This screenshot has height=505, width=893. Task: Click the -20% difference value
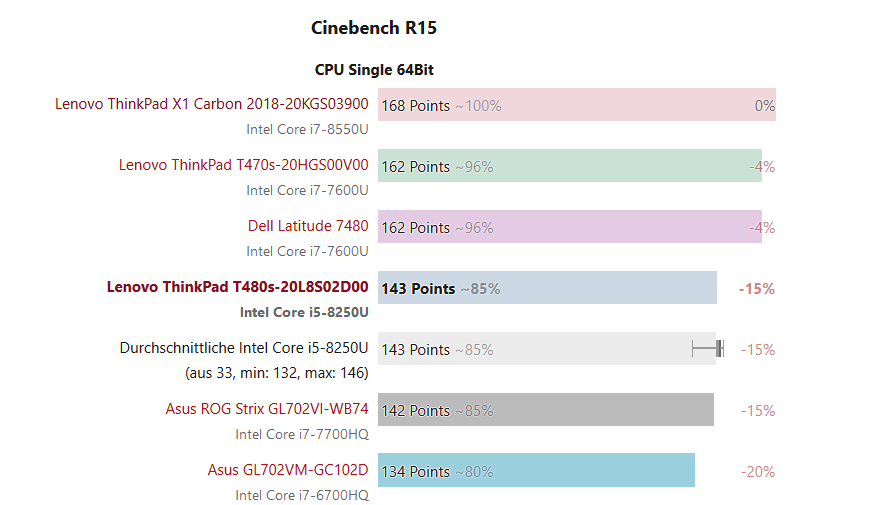(x=758, y=472)
